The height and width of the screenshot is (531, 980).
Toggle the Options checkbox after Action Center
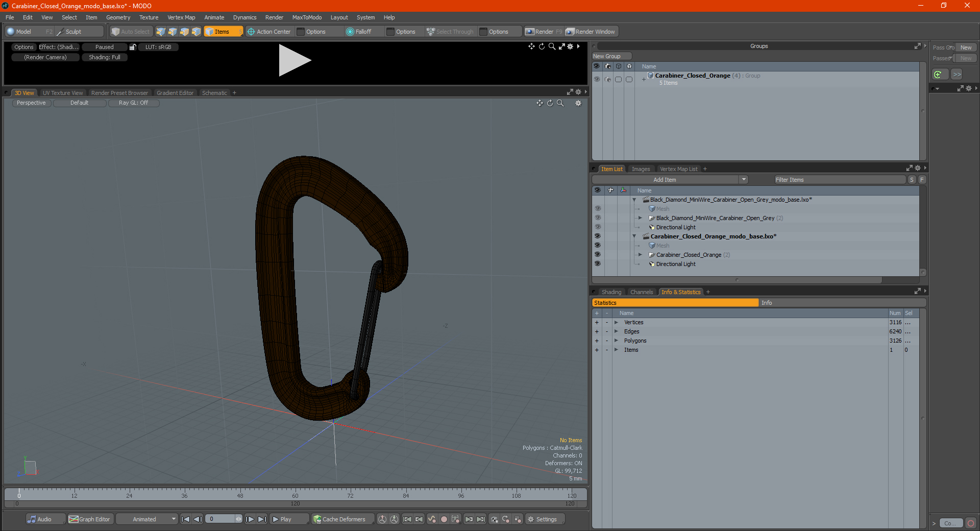[x=301, y=32]
